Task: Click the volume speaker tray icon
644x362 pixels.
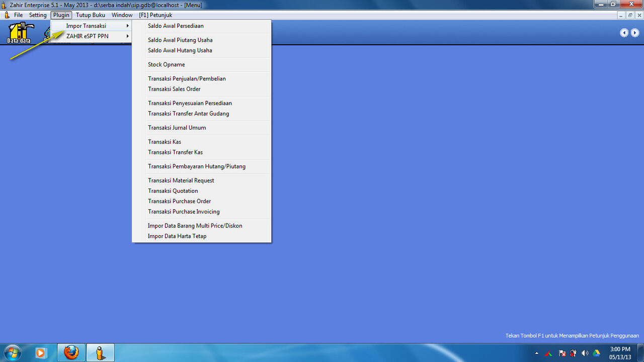Action: click(x=585, y=353)
